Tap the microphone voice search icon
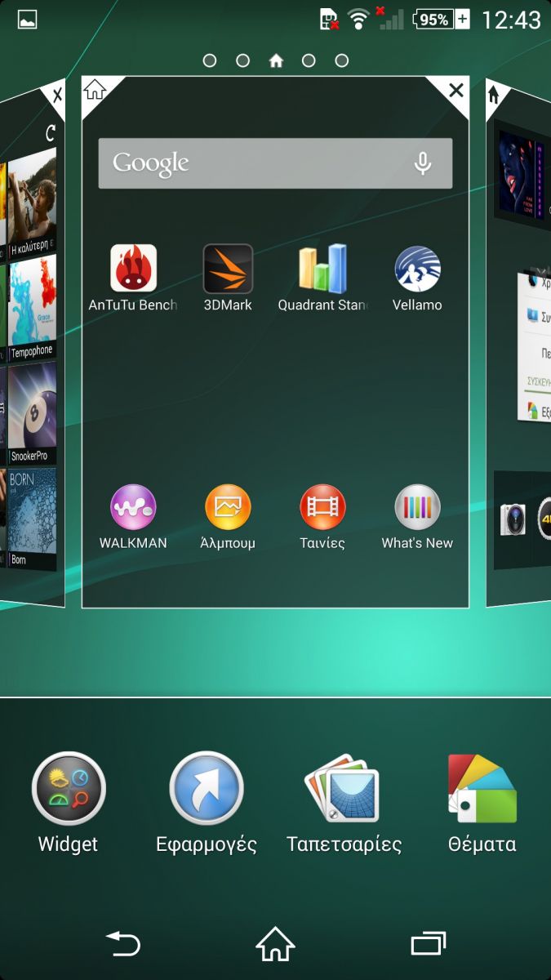551x980 pixels. click(x=422, y=163)
